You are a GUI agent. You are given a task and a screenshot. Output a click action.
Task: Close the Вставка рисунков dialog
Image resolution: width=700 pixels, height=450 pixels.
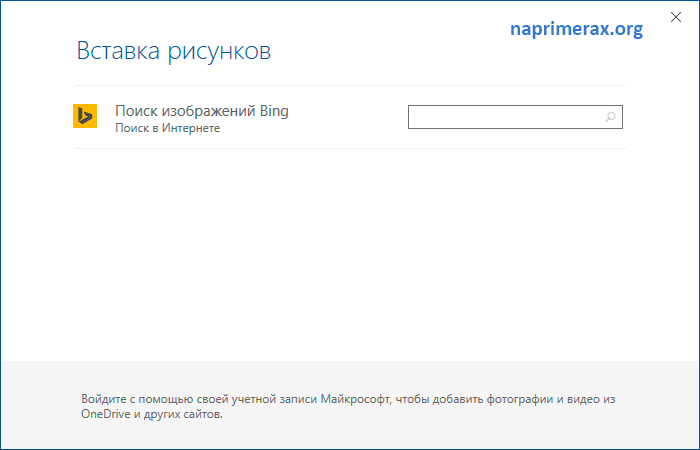[676, 17]
